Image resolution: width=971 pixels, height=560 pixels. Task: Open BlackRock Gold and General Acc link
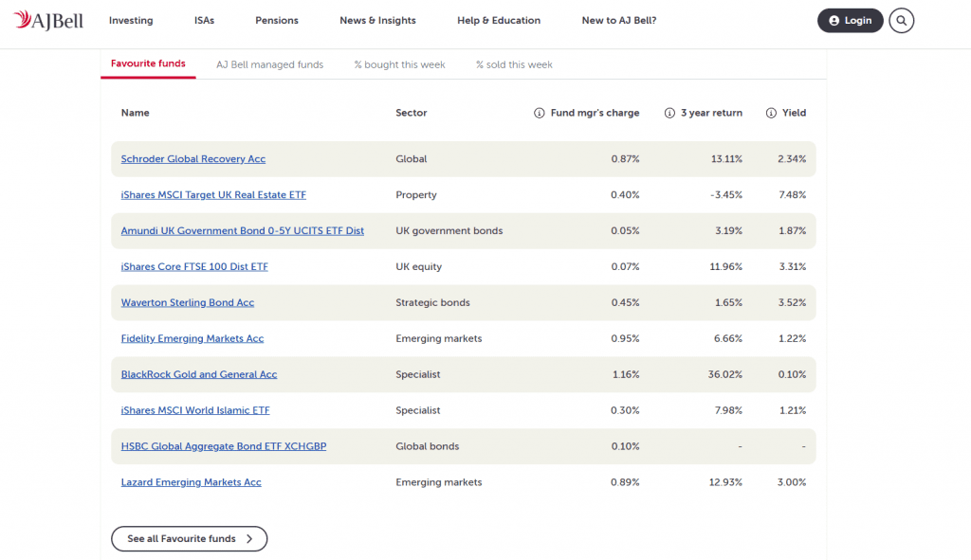coord(199,374)
